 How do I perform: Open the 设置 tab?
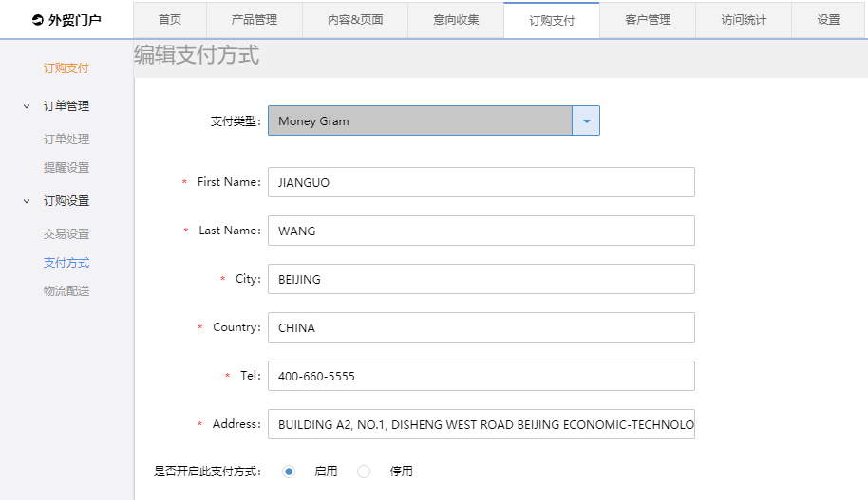828,20
